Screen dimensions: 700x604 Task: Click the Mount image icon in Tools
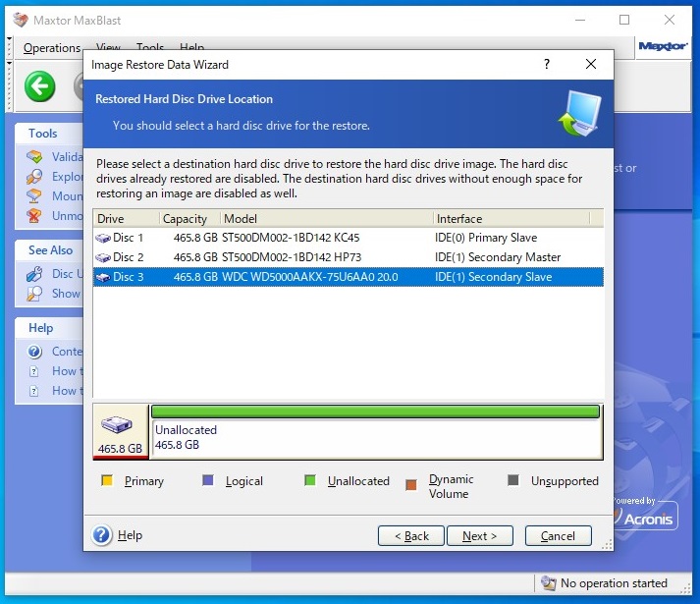point(34,196)
